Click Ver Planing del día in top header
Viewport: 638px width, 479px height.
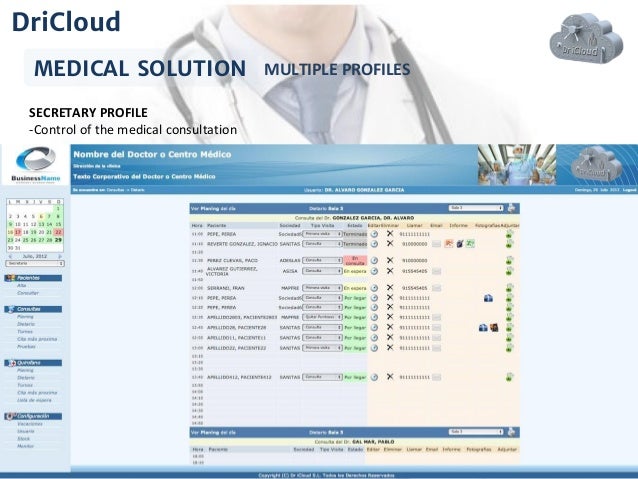213,208
